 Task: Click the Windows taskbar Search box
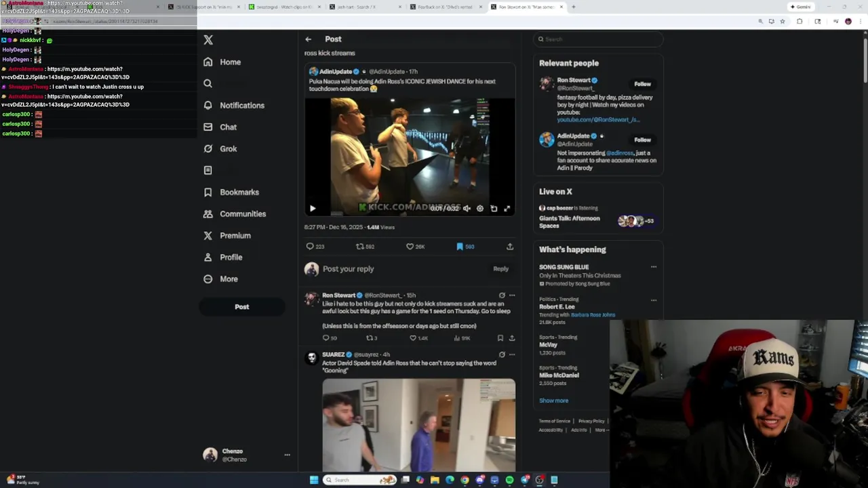pyautogui.click(x=360, y=480)
